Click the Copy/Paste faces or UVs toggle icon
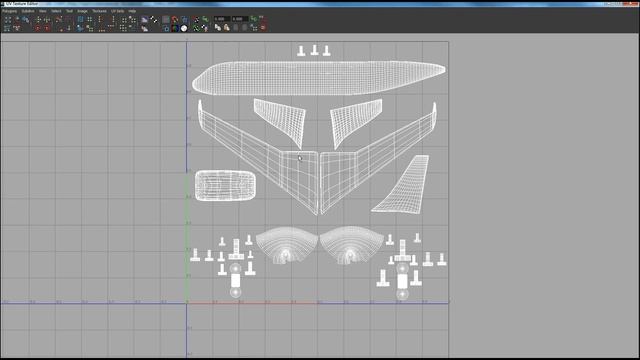Screen dimensions: 640x360 click(253, 28)
